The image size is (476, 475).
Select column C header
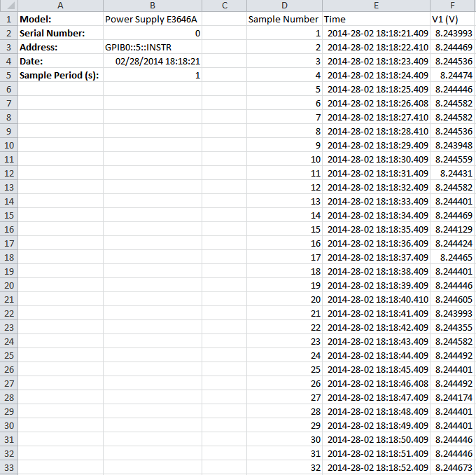(x=224, y=6)
